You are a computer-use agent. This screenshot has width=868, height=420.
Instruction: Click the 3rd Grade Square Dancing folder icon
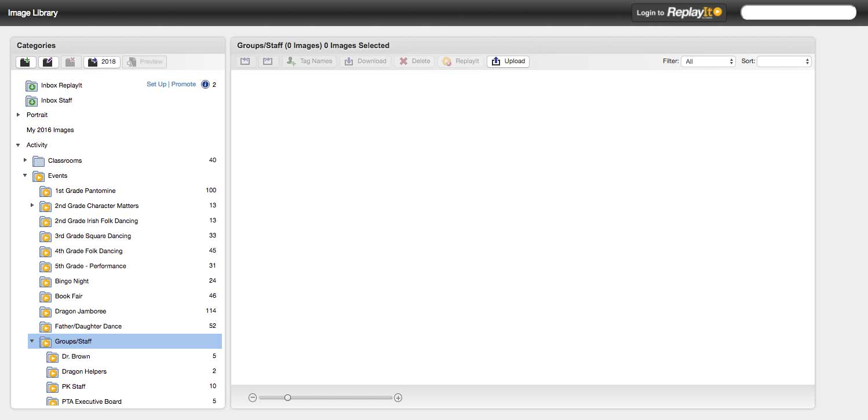click(46, 236)
